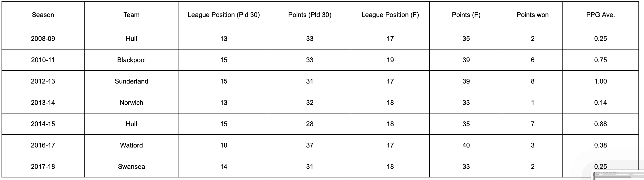Select the Points (F) column header

coord(466,15)
